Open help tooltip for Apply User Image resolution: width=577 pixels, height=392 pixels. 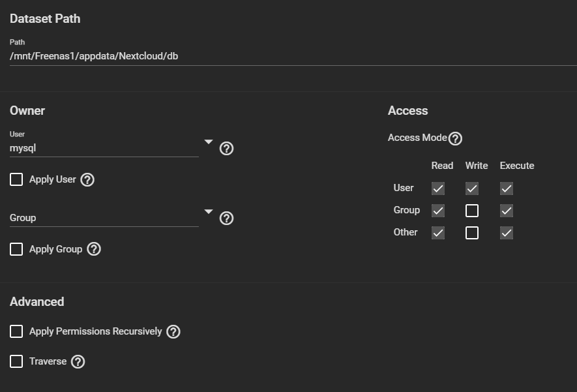pyautogui.click(x=87, y=180)
